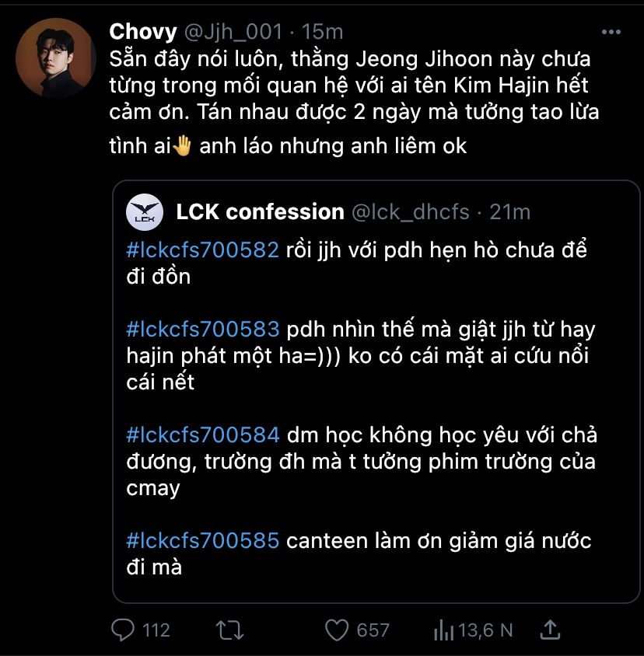Open hashtag #lckcfs700583
644x656 pixels.
pyautogui.click(x=202, y=330)
